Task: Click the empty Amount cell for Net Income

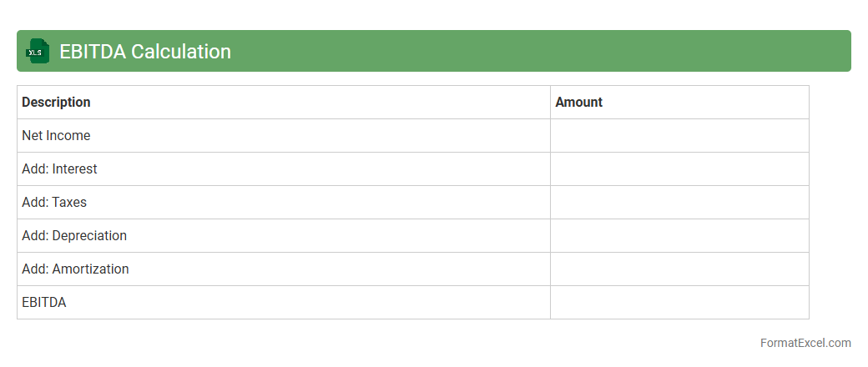Action: 679,136
